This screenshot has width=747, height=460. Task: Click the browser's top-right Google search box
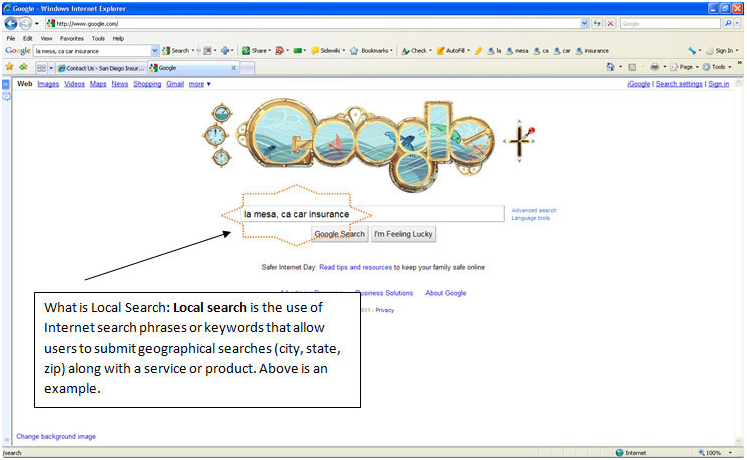tap(670, 23)
